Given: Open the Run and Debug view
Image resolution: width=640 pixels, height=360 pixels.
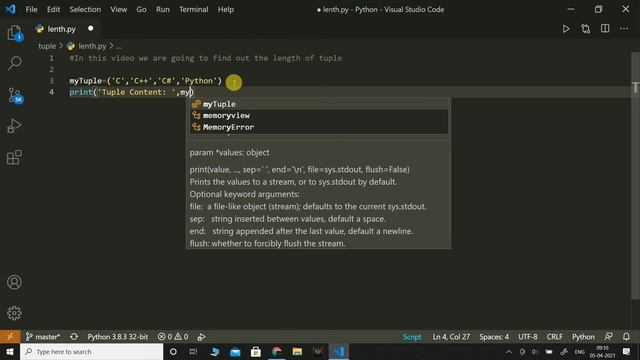Looking at the screenshot, I should (x=14, y=126).
